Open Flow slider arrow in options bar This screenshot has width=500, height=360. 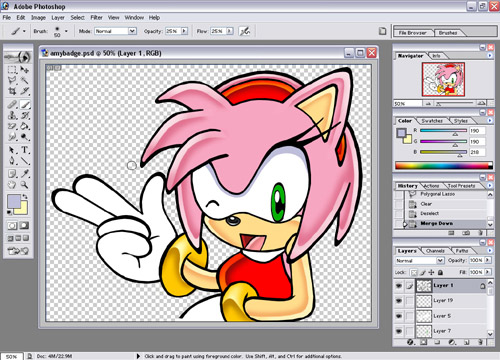(230, 31)
